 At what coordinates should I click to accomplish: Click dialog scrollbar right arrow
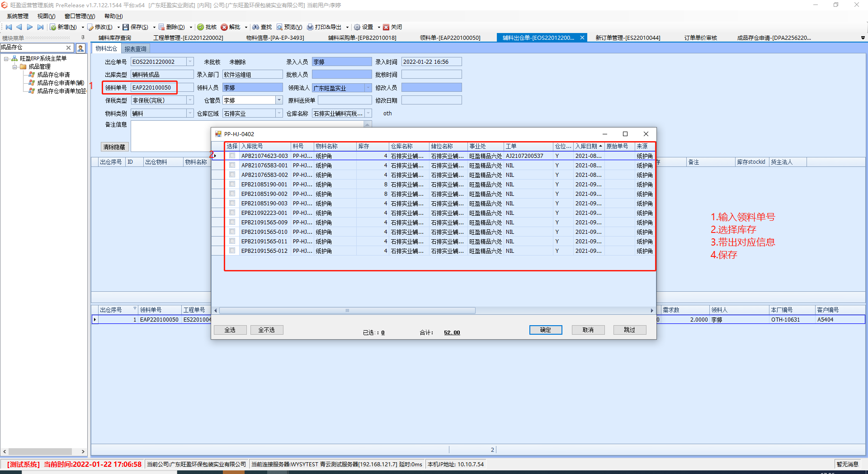652,310
